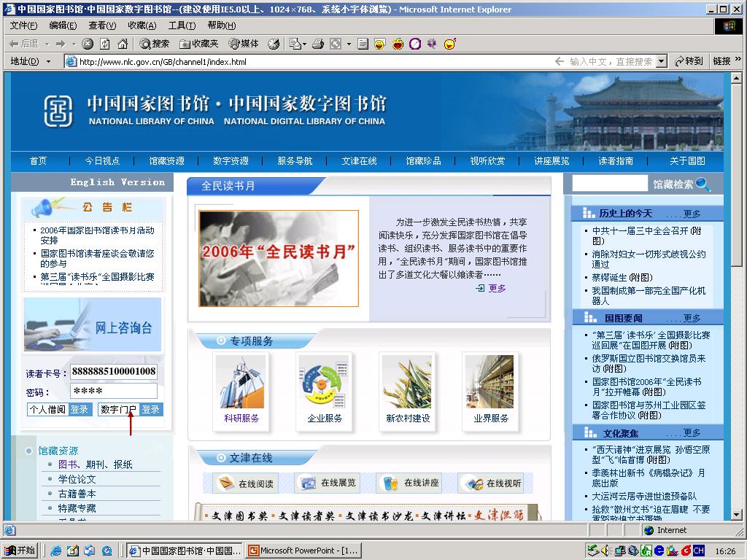
Task: Click the catalog search text box
Action: pos(610,183)
